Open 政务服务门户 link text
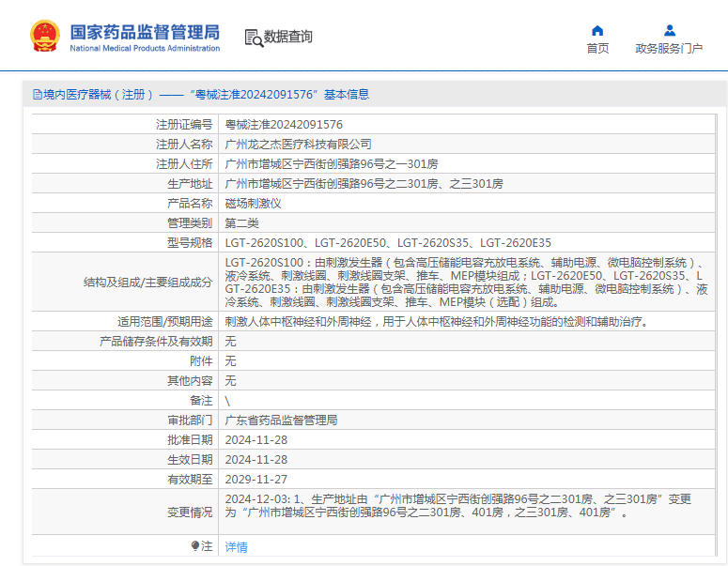This screenshot has width=728, height=566. (669, 48)
